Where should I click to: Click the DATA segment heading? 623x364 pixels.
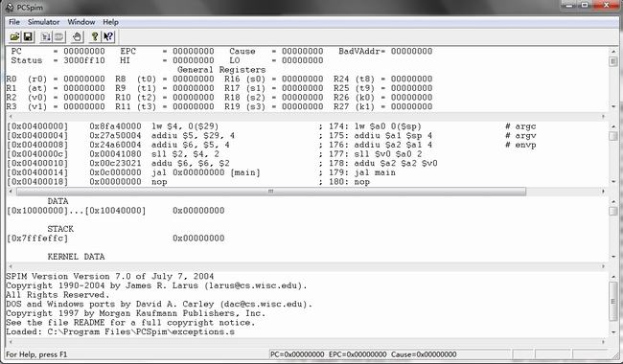(x=58, y=201)
